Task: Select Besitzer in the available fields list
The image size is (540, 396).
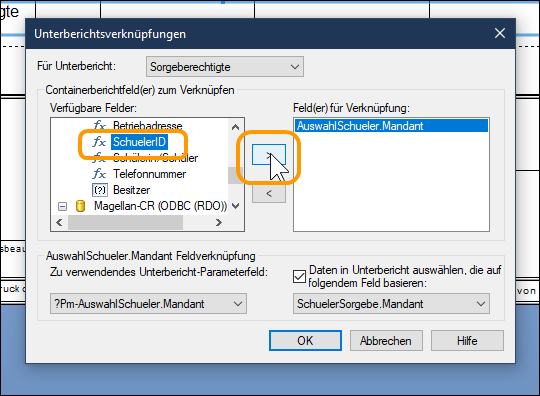Action: [131, 190]
